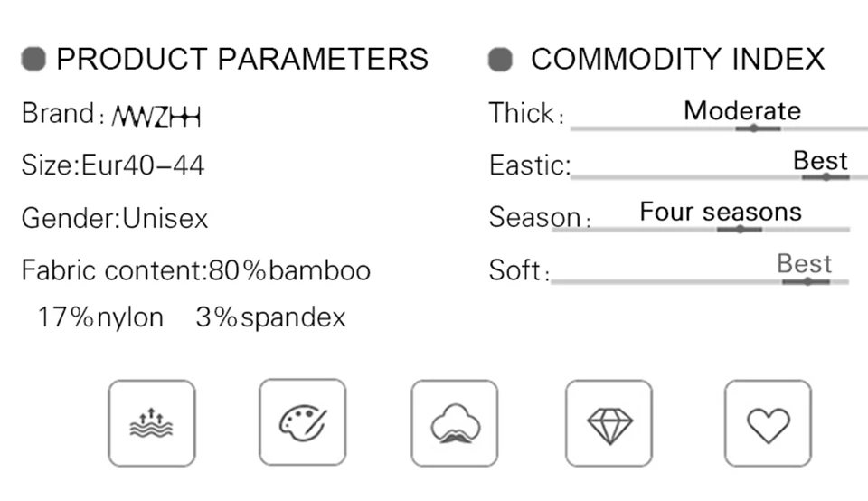Click the moisture-wicking waves icon
The width and height of the screenshot is (868, 501).
151,423
